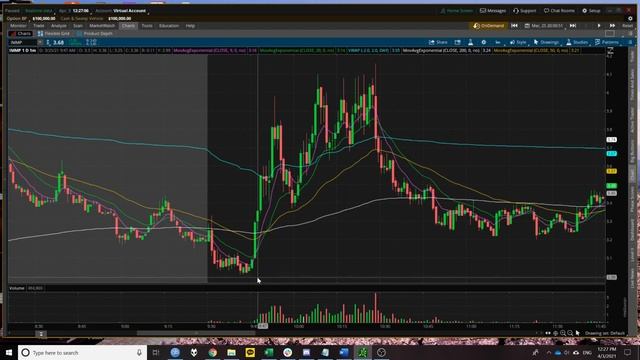Open the Flexible Grid sub-tab

tap(53, 33)
